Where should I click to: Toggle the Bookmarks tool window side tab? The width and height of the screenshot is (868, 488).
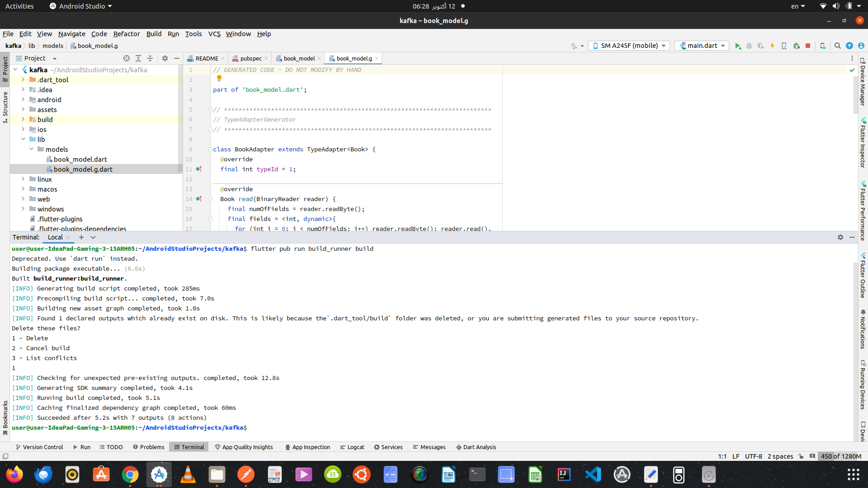[5, 418]
